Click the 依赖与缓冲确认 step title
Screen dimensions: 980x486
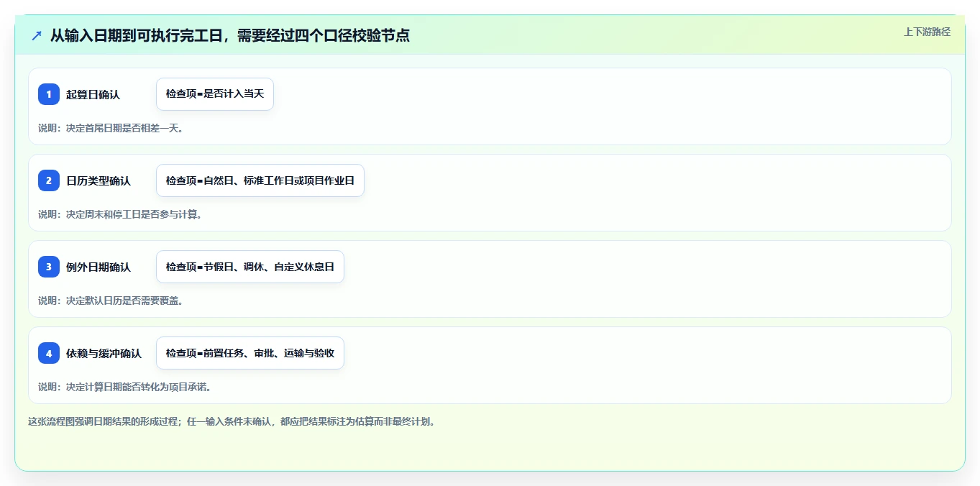coord(104,353)
